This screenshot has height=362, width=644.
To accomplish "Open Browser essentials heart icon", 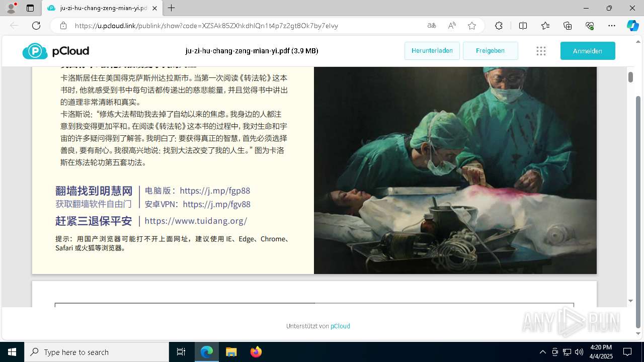I will [590, 26].
